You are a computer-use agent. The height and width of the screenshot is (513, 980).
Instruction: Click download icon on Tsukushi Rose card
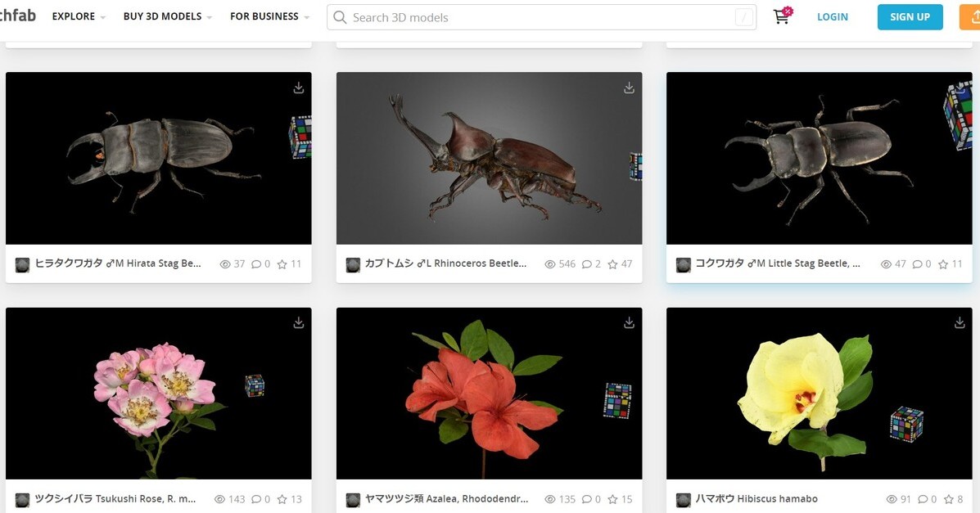[x=299, y=323]
